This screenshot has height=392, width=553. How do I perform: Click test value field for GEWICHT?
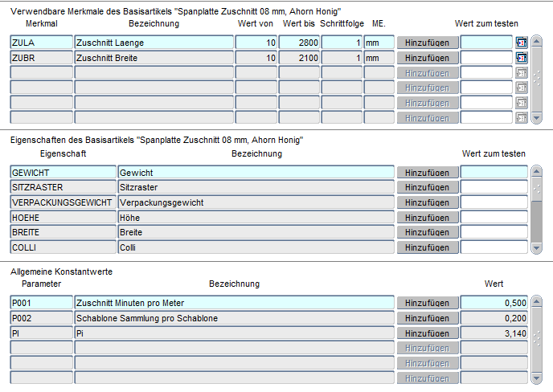(x=494, y=173)
